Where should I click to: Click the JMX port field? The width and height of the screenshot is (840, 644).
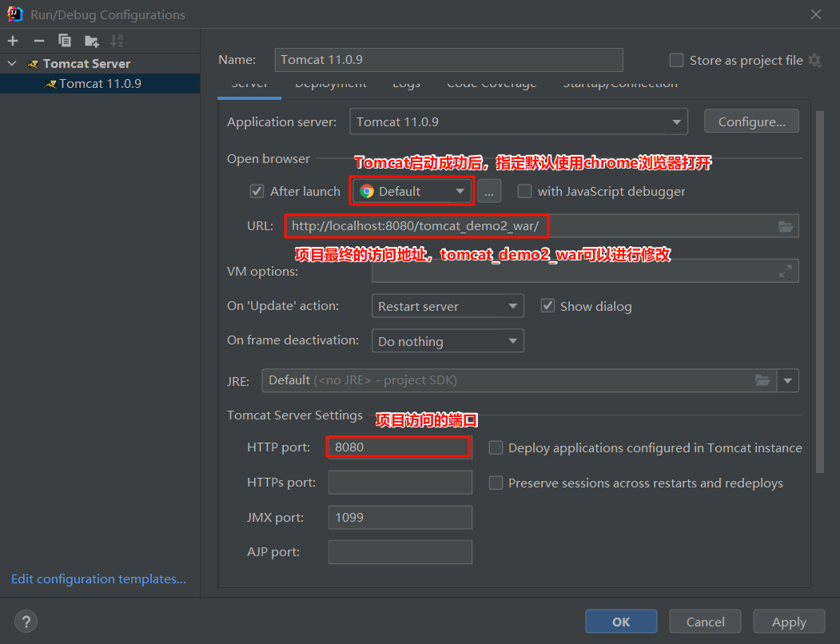click(x=400, y=517)
